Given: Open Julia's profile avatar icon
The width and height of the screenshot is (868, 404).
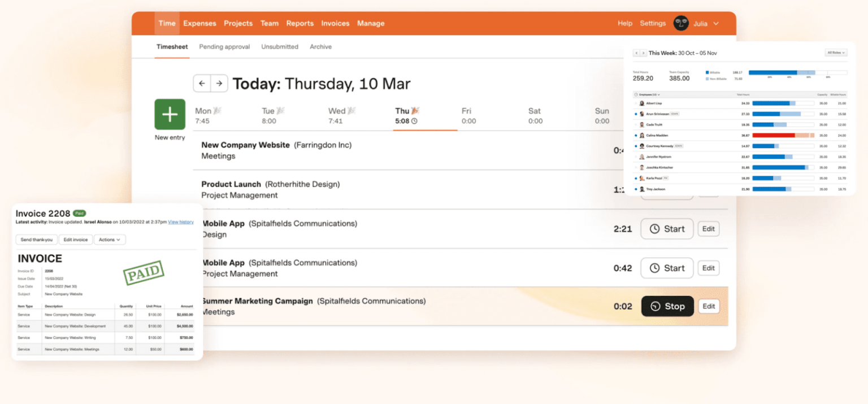Looking at the screenshot, I should pos(681,23).
